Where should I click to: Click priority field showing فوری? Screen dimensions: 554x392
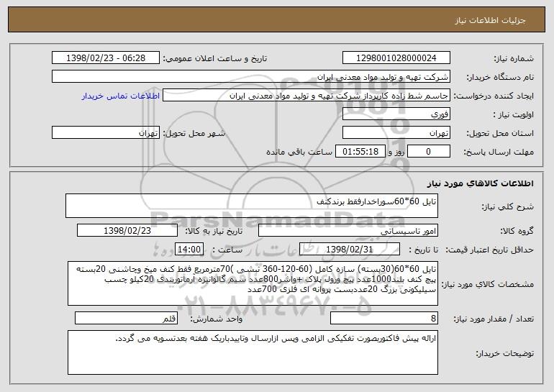click(396, 114)
